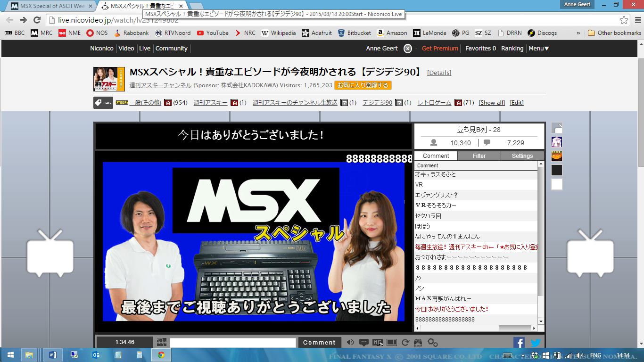Click the レトロゲーム tag link
The width and height of the screenshot is (644, 362).
(434, 103)
